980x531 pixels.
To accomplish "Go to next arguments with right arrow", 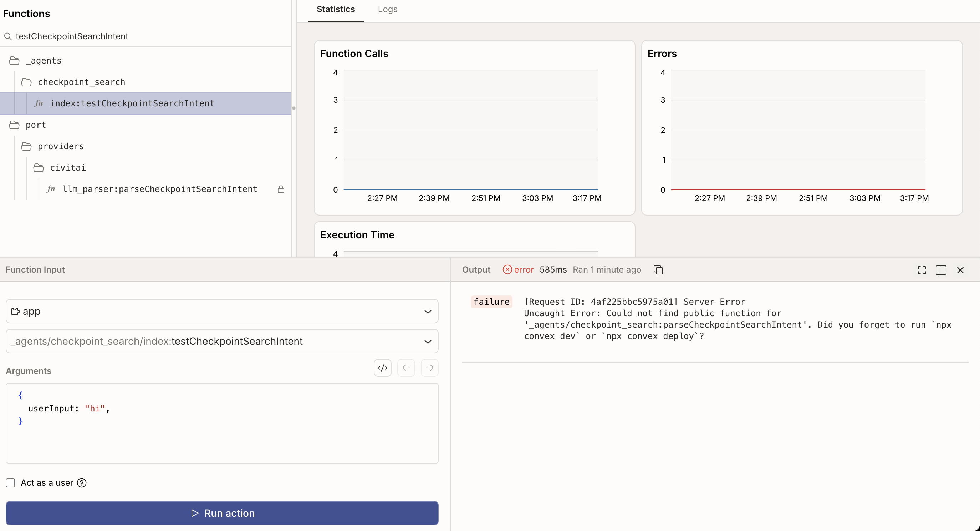I will tap(429, 368).
